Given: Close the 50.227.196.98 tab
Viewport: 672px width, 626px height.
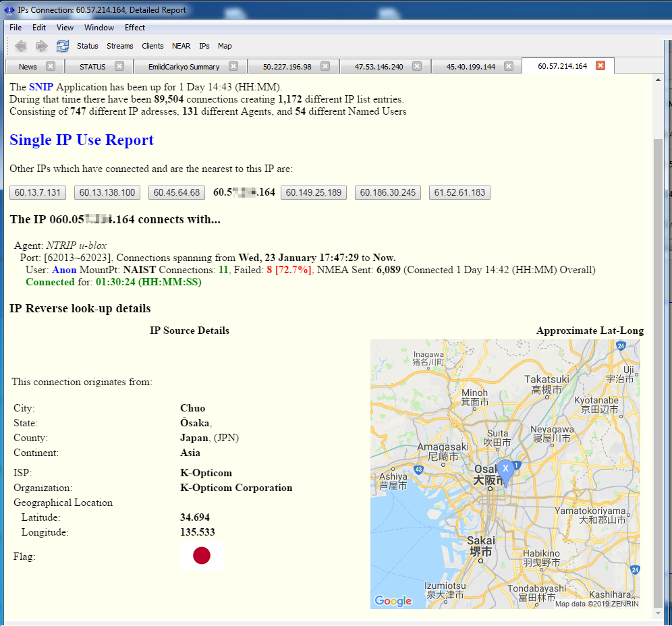Looking at the screenshot, I should click(325, 66).
